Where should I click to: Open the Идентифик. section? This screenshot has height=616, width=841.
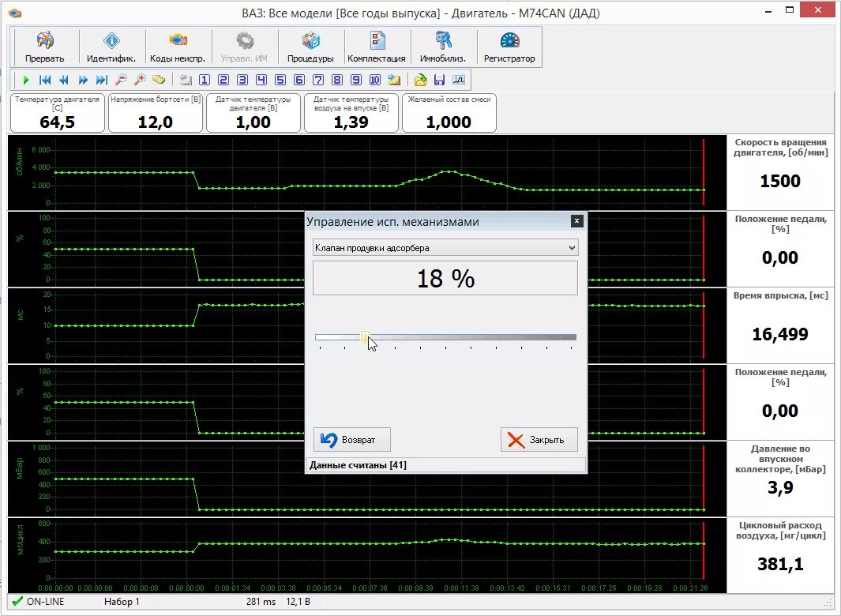[111, 47]
